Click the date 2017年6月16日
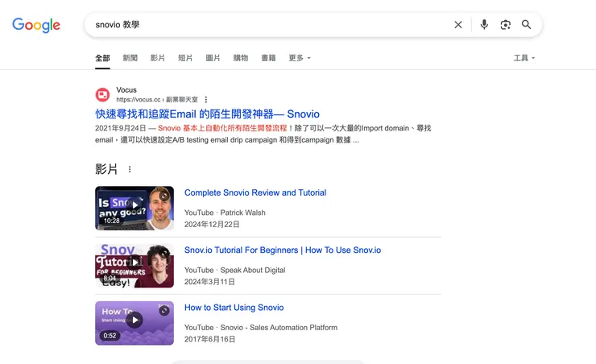 click(x=210, y=339)
